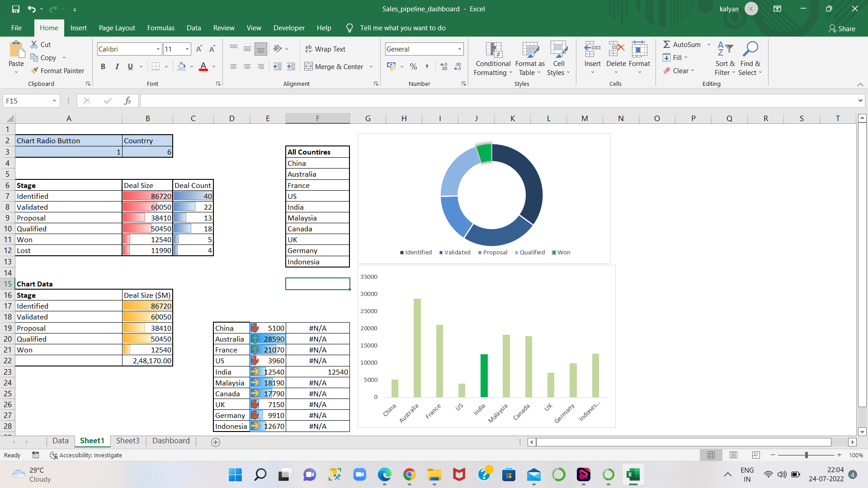Open the font size dropdown
The image size is (868, 488).
pos(187,49)
